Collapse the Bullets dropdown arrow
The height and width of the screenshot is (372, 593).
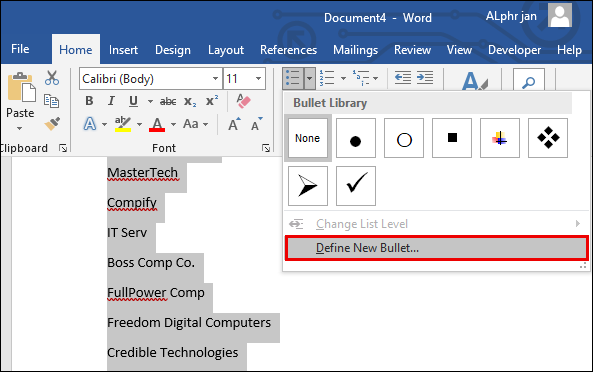[x=309, y=78]
